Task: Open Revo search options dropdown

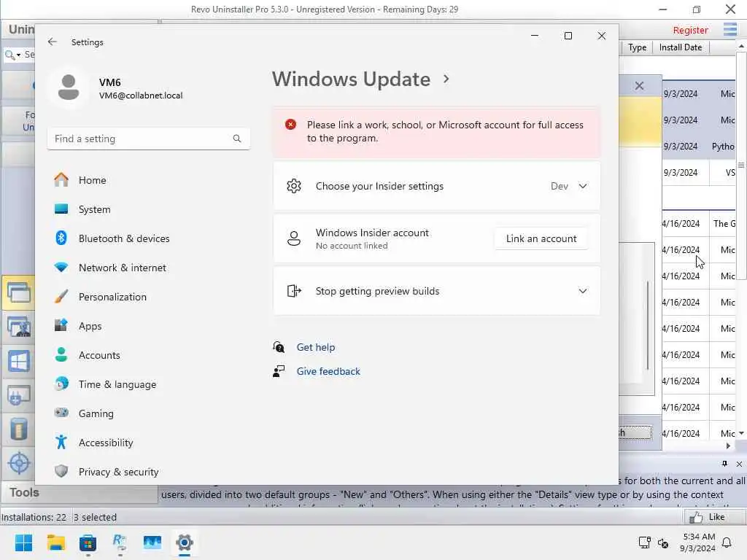Action: point(18,55)
